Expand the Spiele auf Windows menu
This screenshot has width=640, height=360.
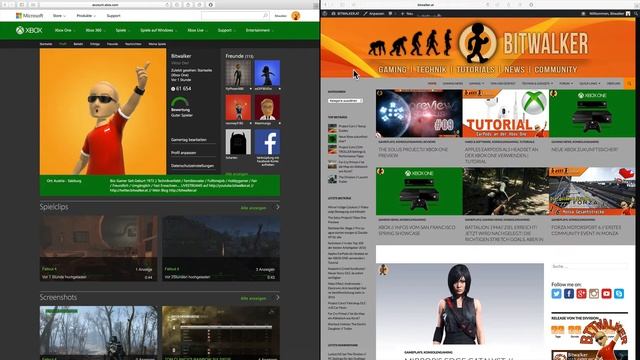click(x=158, y=30)
